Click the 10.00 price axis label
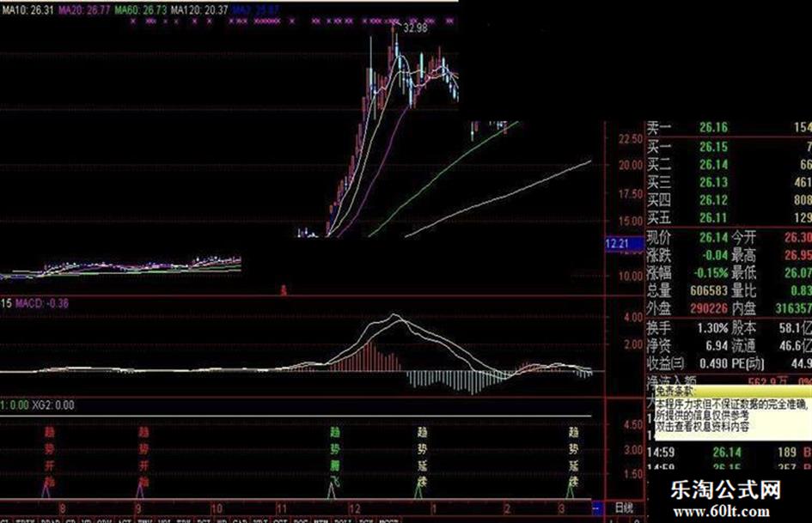The image size is (812, 523). tap(630, 276)
